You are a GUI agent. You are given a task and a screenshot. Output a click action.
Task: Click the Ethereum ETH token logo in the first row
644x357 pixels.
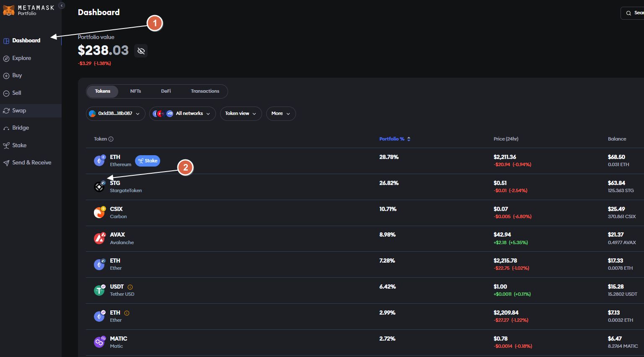[99, 160]
